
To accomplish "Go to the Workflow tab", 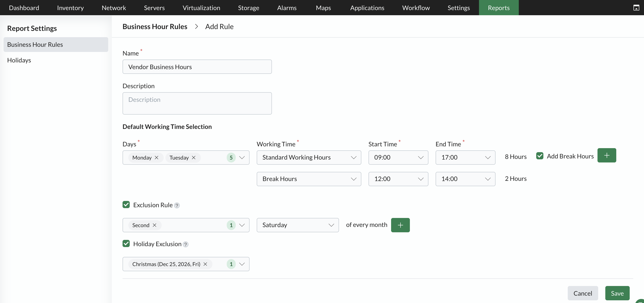I will [x=416, y=8].
